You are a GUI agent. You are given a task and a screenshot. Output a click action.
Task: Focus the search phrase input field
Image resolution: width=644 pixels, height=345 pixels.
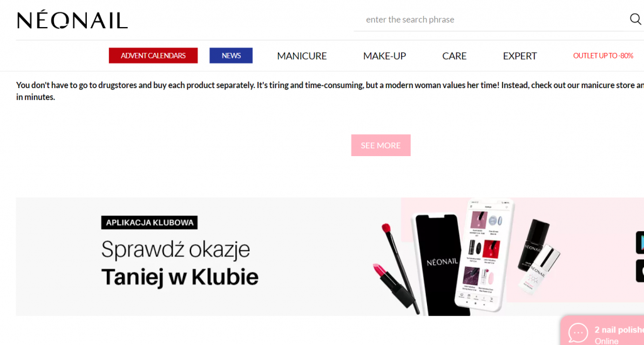[491, 20]
